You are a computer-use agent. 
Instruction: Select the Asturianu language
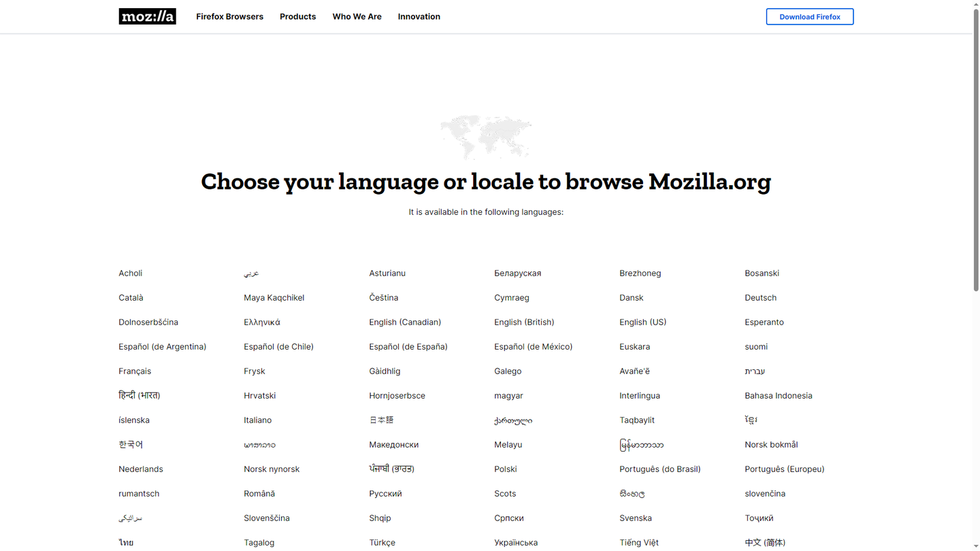[x=387, y=273]
